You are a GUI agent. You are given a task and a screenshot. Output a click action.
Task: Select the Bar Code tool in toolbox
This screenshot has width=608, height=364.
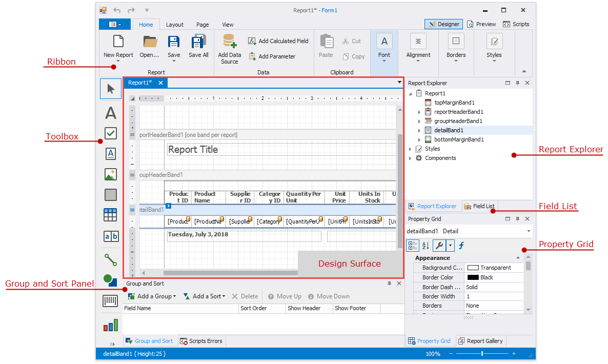(111, 301)
